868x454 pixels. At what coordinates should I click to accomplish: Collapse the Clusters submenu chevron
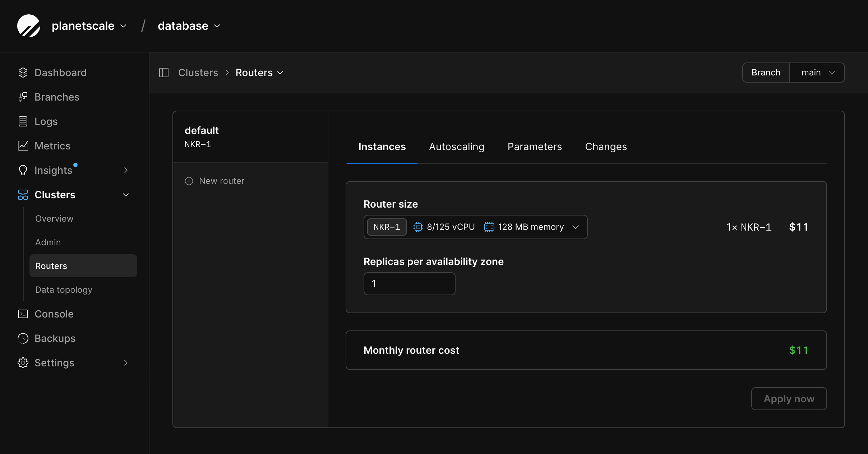(x=126, y=195)
